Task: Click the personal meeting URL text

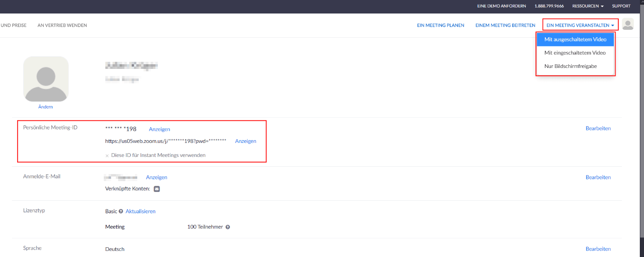Action: tap(166, 141)
